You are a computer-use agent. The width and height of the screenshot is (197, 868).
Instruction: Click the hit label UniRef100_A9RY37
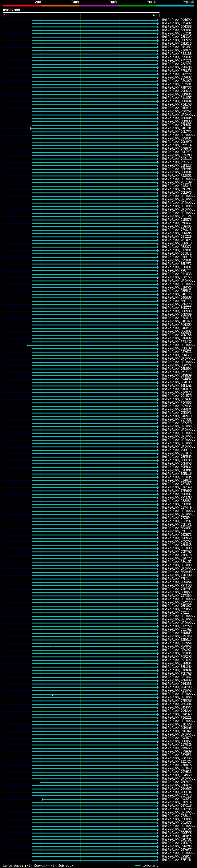tap(177, 88)
